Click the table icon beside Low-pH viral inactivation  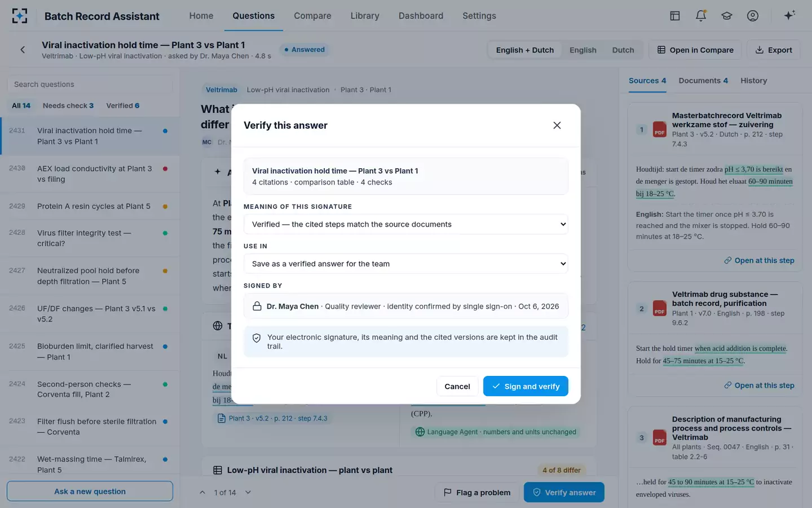pyautogui.click(x=218, y=470)
